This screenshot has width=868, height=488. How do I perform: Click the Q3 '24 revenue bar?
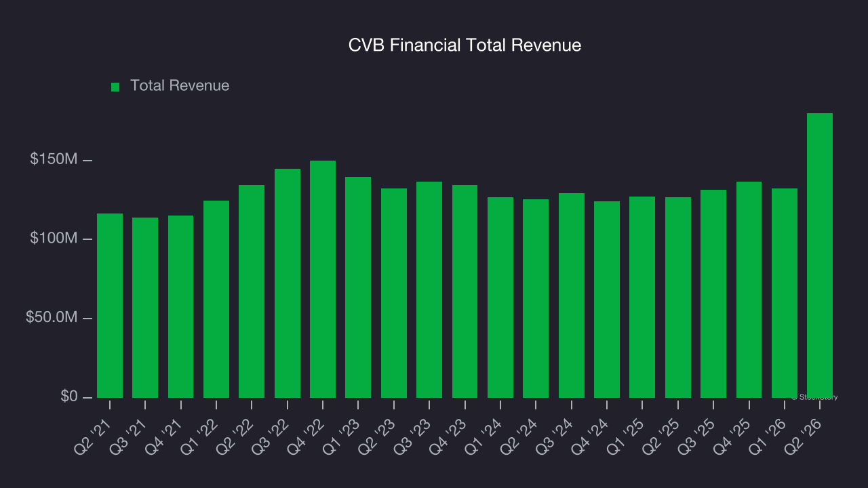(572, 296)
